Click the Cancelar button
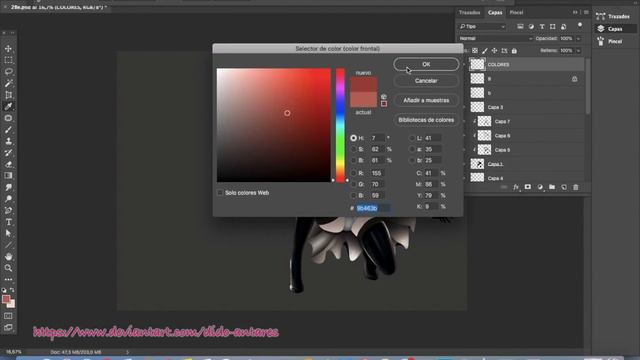Viewport: 640px width, 360px height. point(426,81)
